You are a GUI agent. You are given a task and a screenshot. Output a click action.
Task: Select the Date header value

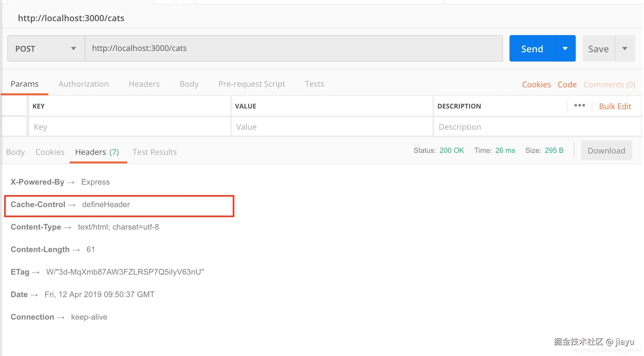coord(100,294)
